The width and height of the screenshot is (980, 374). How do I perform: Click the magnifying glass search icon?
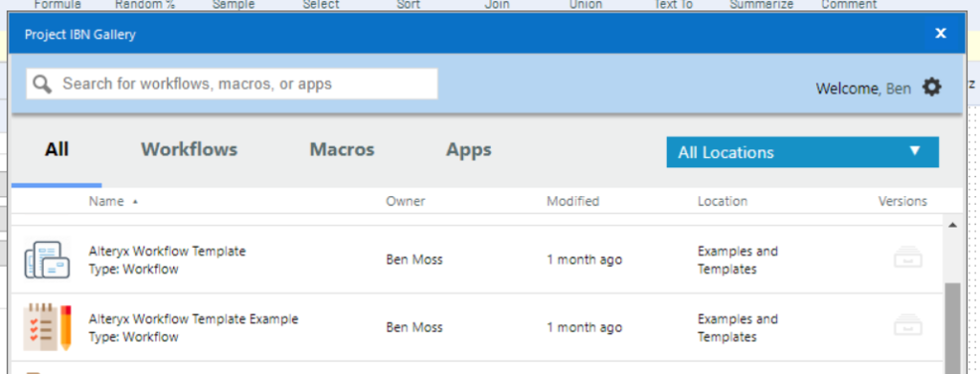[x=42, y=84]
